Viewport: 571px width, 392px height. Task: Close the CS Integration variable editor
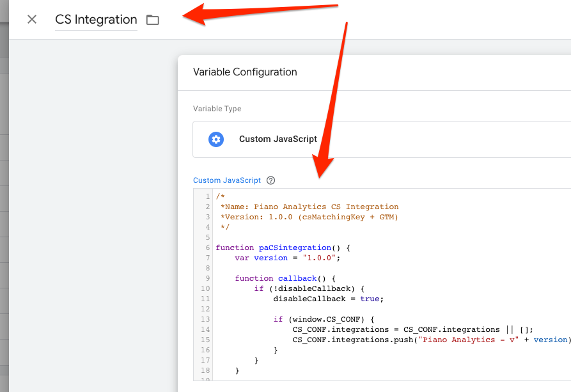pyautogui.click(x=32, y=19)
